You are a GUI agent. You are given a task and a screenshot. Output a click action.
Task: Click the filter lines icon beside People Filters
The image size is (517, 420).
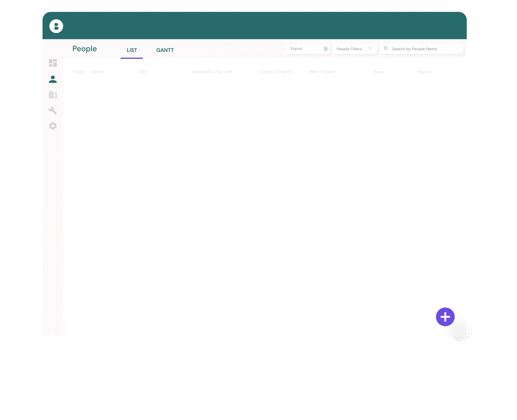tap(370, 49)
